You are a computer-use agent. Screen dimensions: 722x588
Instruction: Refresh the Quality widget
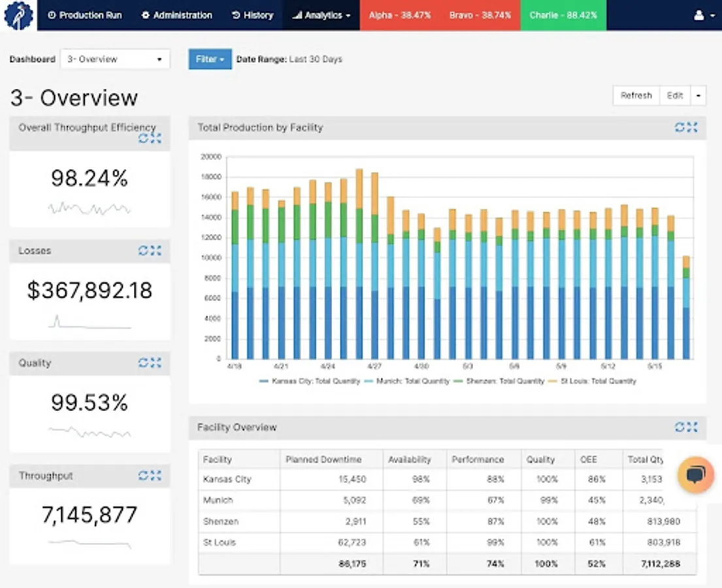coord(143,363)
